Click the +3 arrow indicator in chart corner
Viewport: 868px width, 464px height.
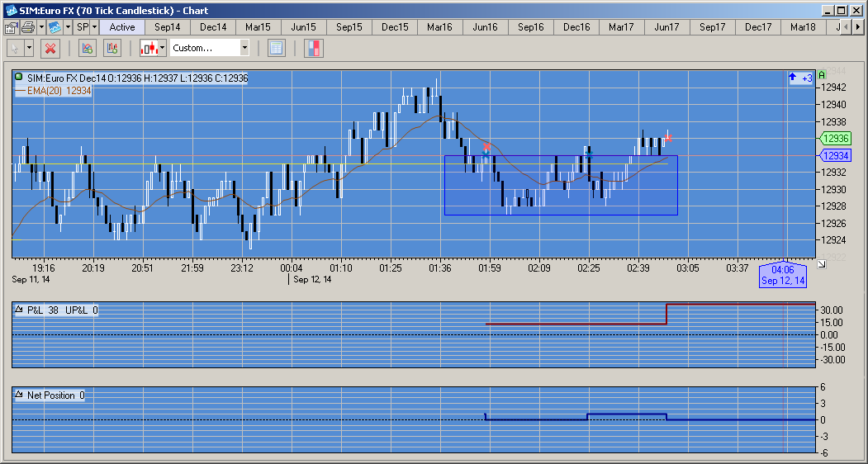click(800, 78)
